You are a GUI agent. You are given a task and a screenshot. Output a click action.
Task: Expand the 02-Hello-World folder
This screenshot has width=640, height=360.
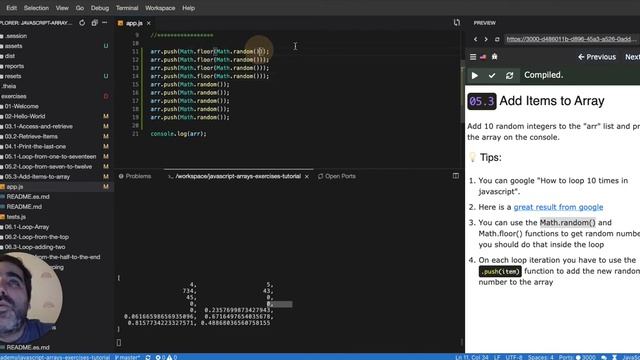(x=25, y=116)
